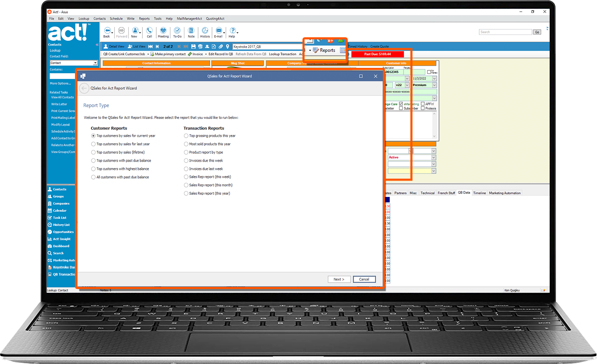Open the Keystroke 2017_QB lookup combo box
The image size is (597, 364).
(268, 46)
